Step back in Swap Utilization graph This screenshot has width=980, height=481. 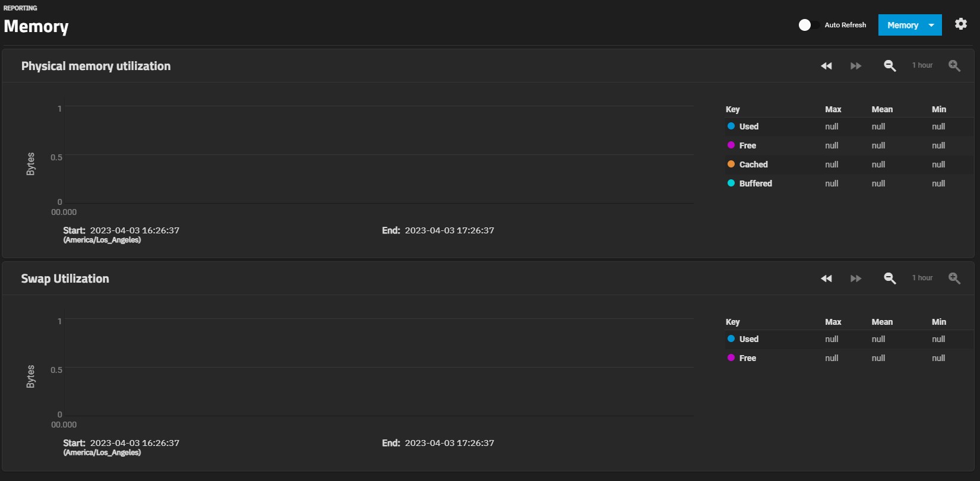click(826, 279)
